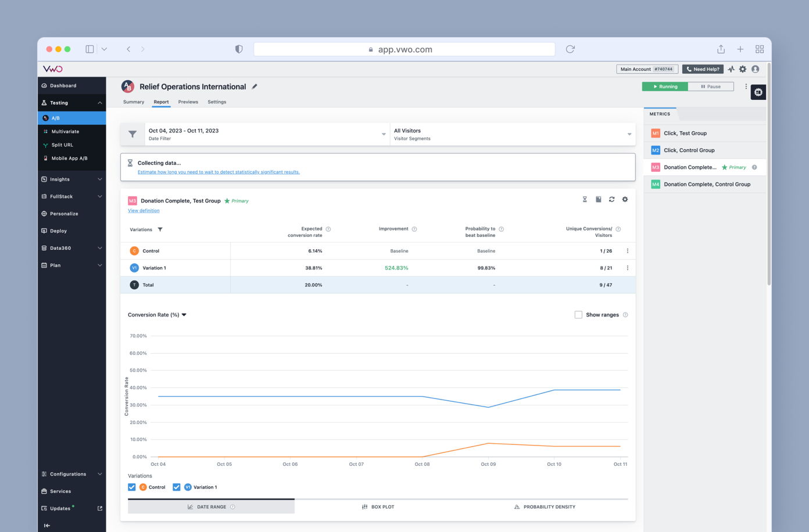Click the filter funnel icon beside Date Filter
This screenshot has width=809, height=532.
pos(133,134)
